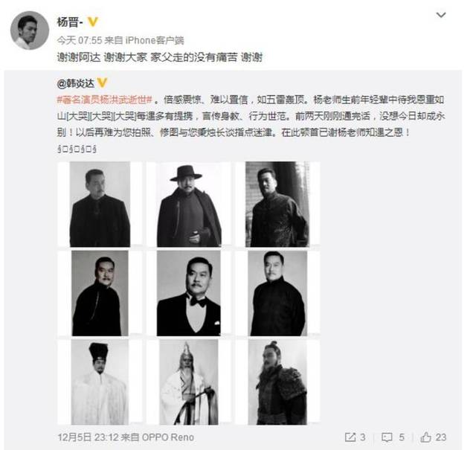This screenshot has width=476, height=450.
Task: Click 杨晋 profile avatar
Action: pos(30,30)
